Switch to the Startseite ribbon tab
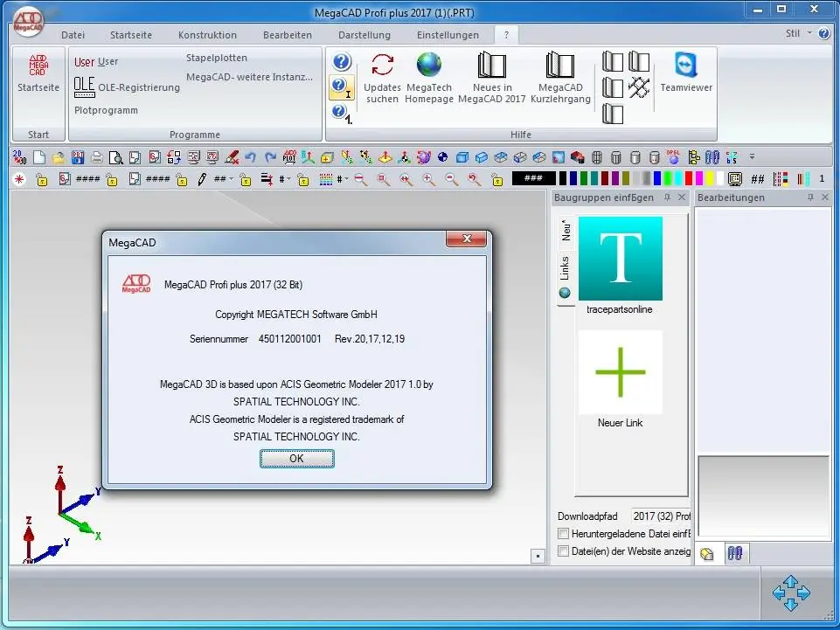Viewport: 840px width, 630px height. 131,35
